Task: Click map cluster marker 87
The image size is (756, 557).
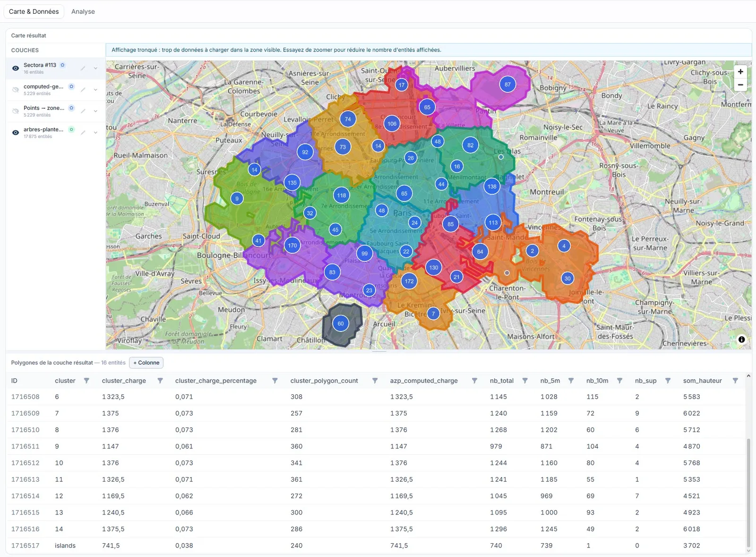Action: 507,85
